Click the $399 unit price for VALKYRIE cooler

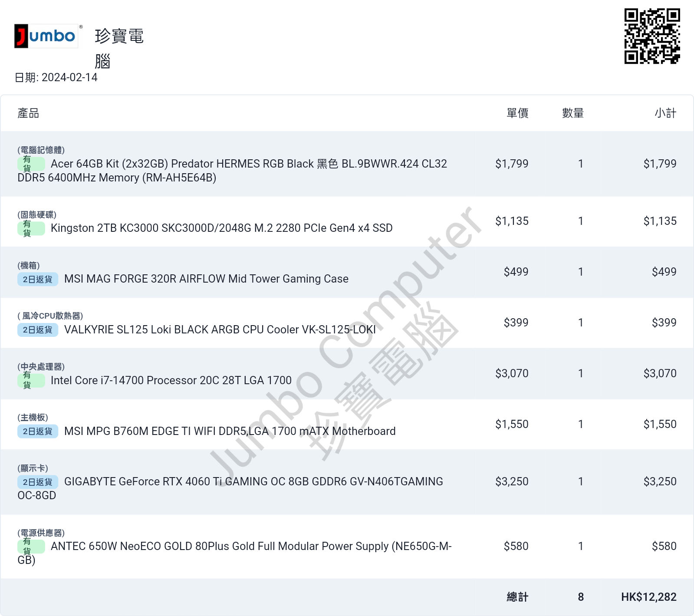(516, 323)
